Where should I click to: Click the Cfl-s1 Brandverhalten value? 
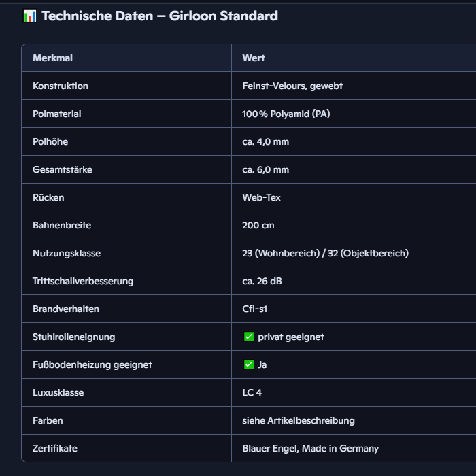coord(255,309)
